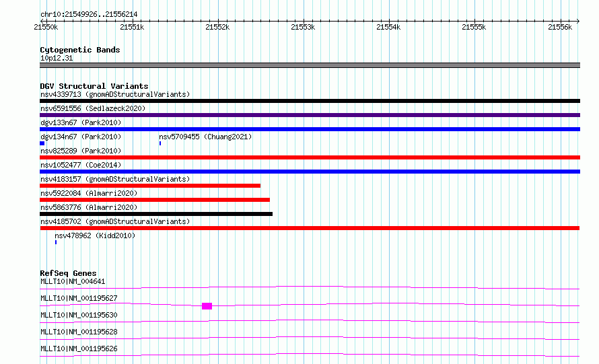
Task: Click the RefSeq Genes track title
Action: click(68, 273)
